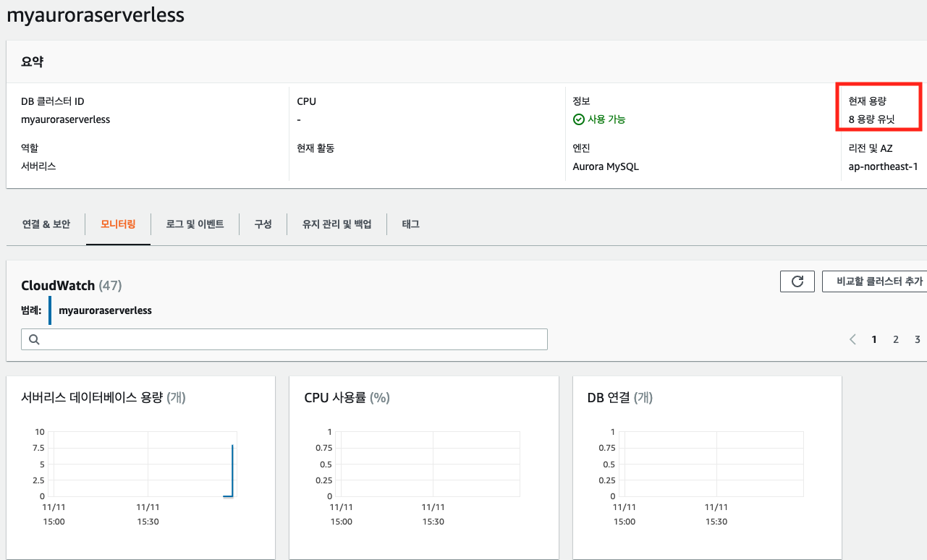Select page 1 of the metrics list
The height and width of the screenshot is (560, 927).
click(873, 339)
